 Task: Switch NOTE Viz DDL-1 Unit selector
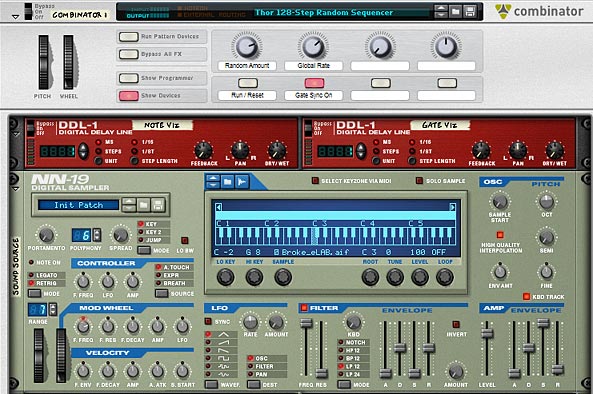coord(98,161)
